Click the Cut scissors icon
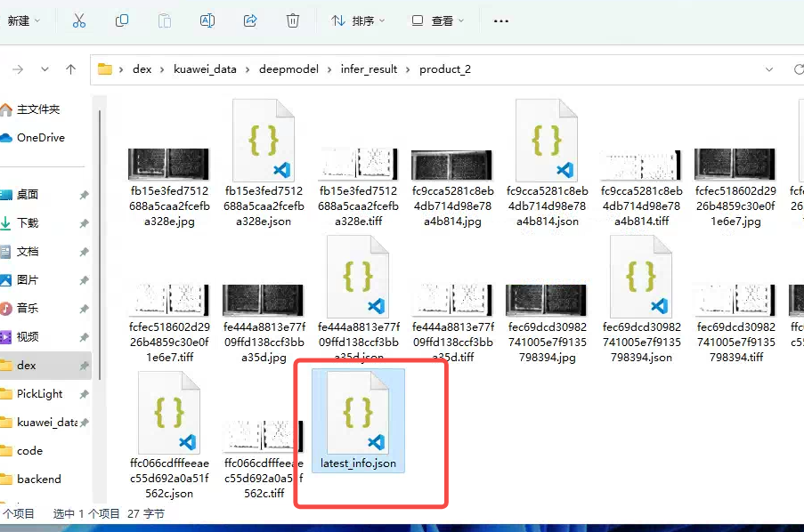Viewport: 804px width, 532px height. click(79, 20)
